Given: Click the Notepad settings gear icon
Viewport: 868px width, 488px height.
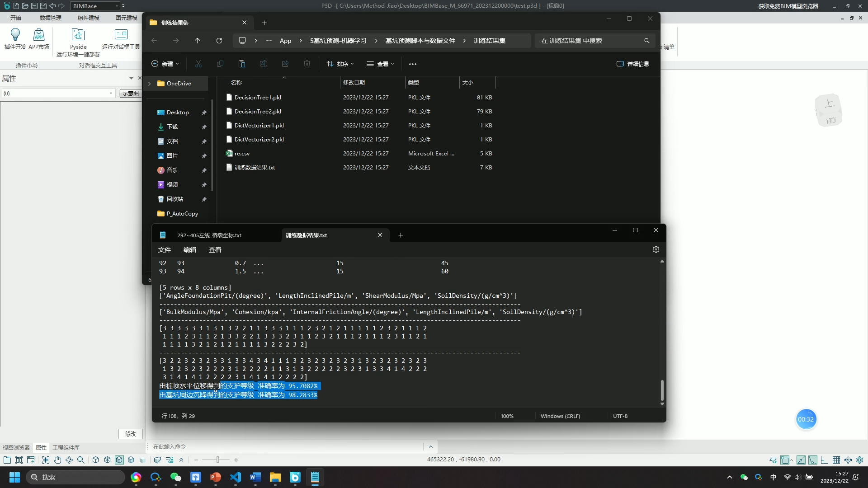Looking at the screenshot, I should [x=656, y=249].
